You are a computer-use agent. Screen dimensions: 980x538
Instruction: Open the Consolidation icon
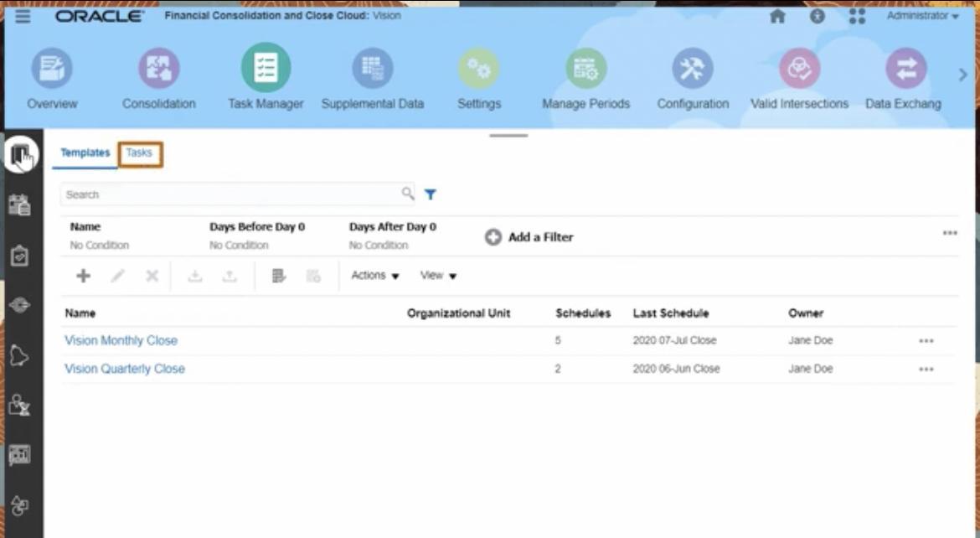tap(159, 68)
